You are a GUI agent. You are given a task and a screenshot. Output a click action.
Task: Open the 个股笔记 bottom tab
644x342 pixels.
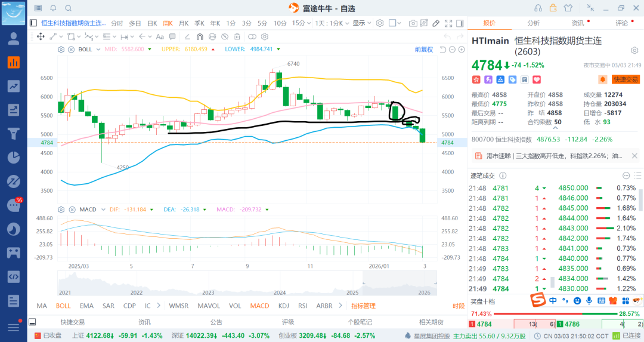360,322
